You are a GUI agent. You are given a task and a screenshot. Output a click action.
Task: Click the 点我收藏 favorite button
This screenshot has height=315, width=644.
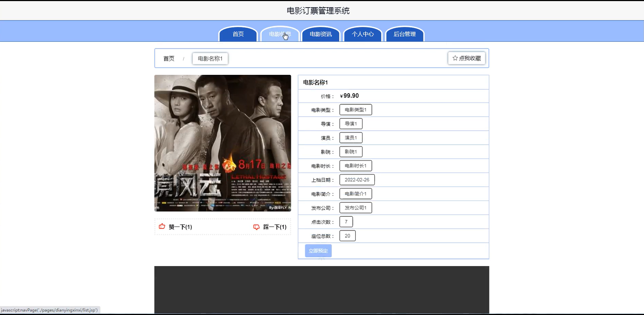pyautogui.click(x=467, y=58)
